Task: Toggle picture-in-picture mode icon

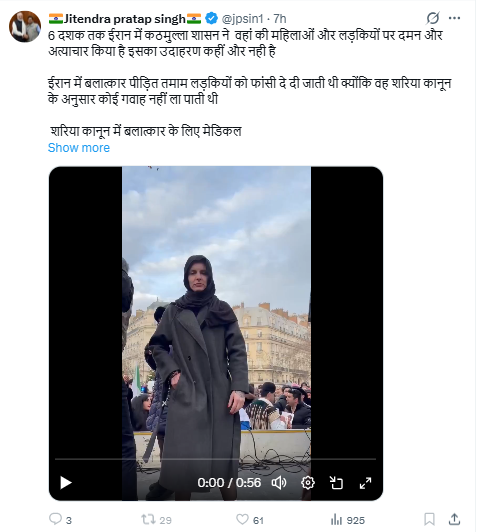Action: point(337,482)
